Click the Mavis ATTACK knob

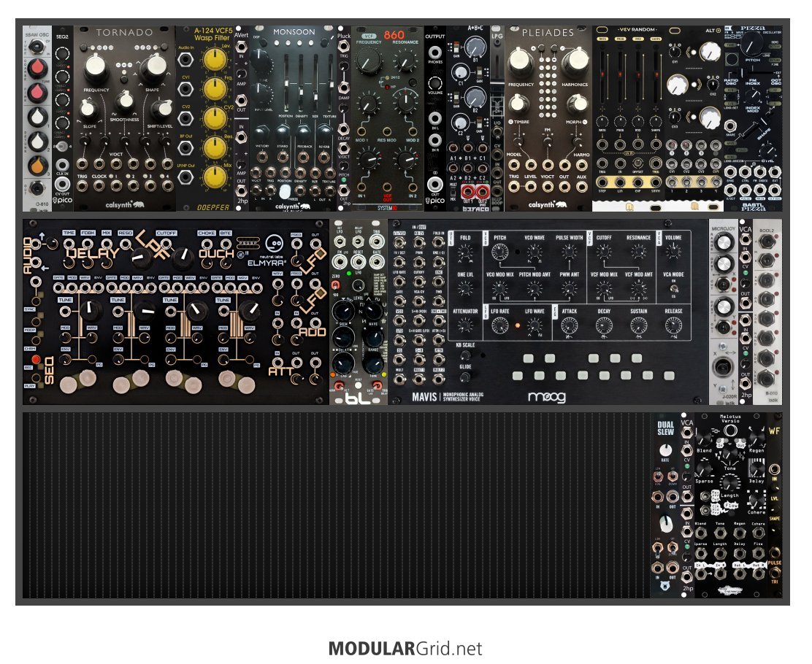[569, 325]
